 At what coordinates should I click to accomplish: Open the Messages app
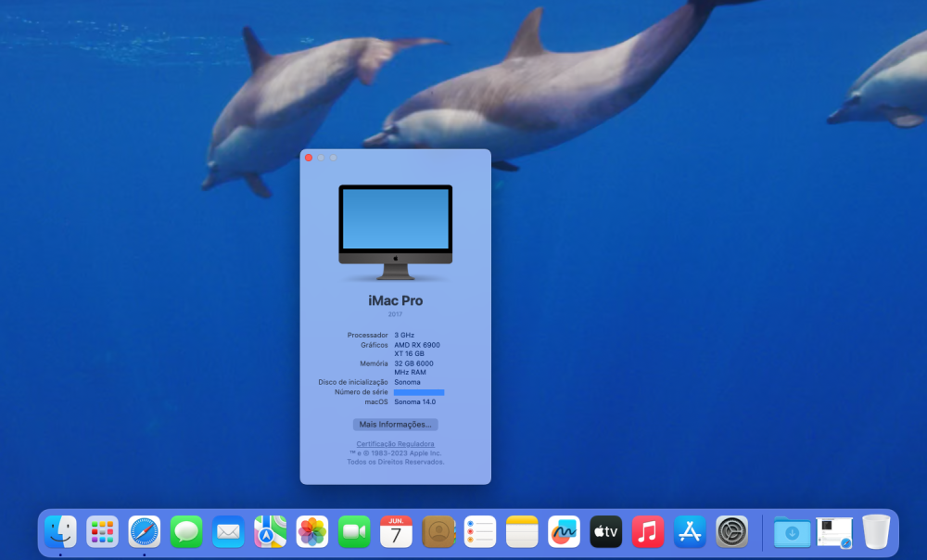tap(186, 531)
